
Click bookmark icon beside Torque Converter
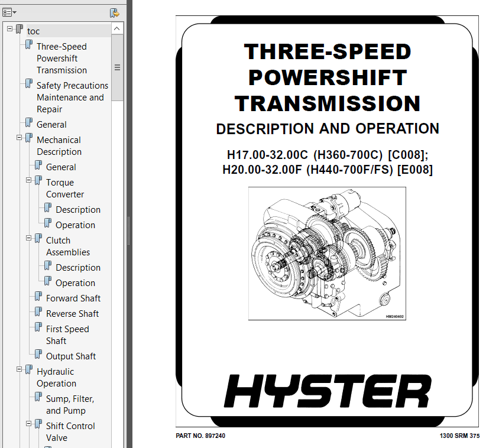[x=38, y=181]
